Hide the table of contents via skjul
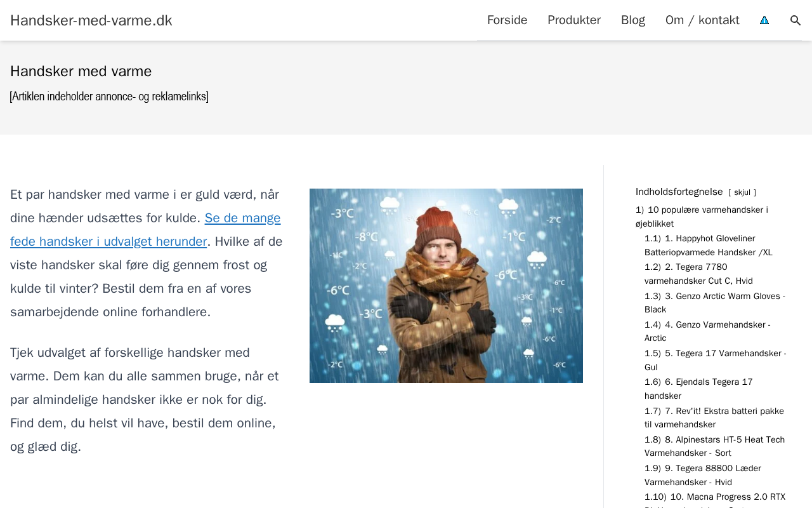 [742, 192]
